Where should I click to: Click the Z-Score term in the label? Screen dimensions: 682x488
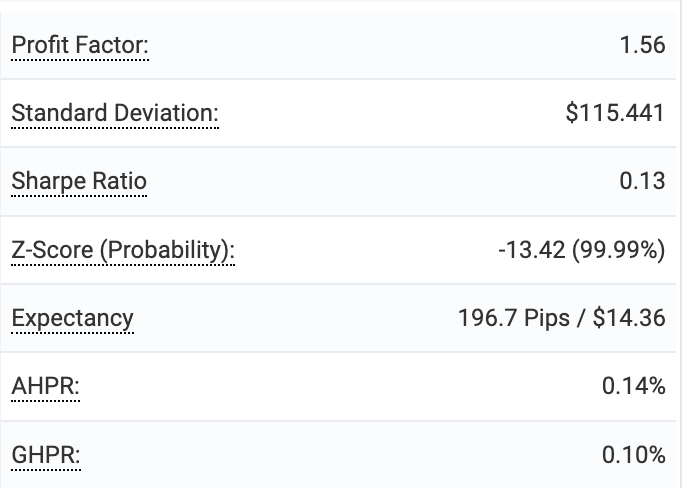coord(52,250)
